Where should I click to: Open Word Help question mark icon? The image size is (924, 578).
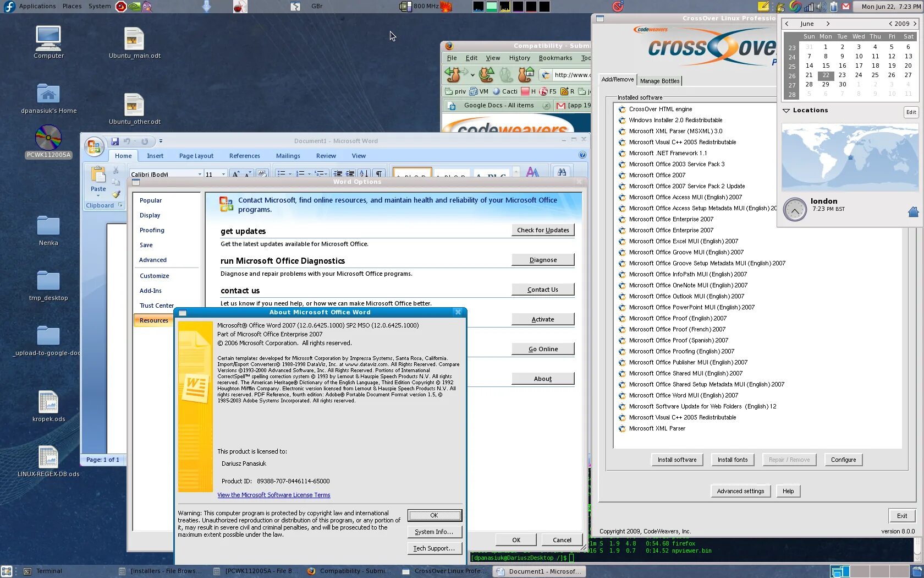pos(582,155)
